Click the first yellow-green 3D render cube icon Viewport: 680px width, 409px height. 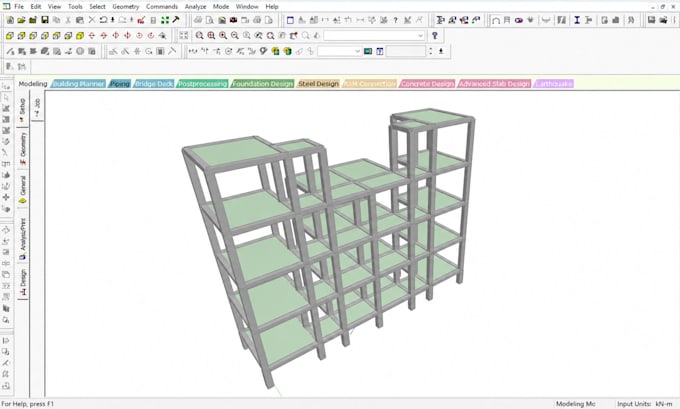coord(275,51)
